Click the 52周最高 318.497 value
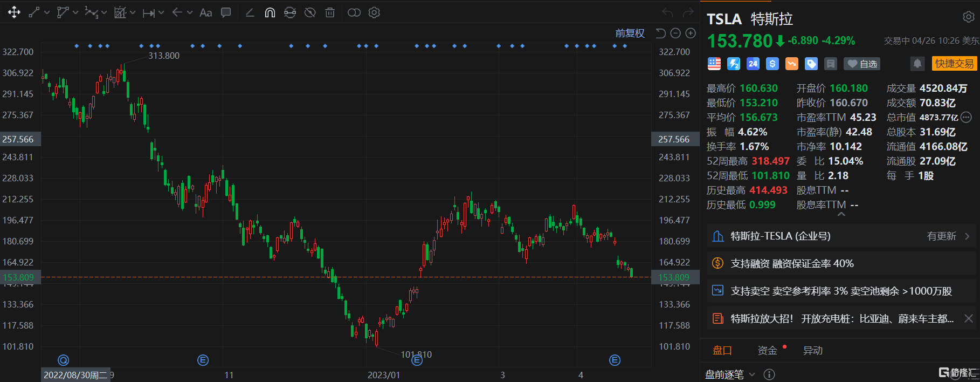The width and height of the screenshot is (980, 382). coord(771,161)
